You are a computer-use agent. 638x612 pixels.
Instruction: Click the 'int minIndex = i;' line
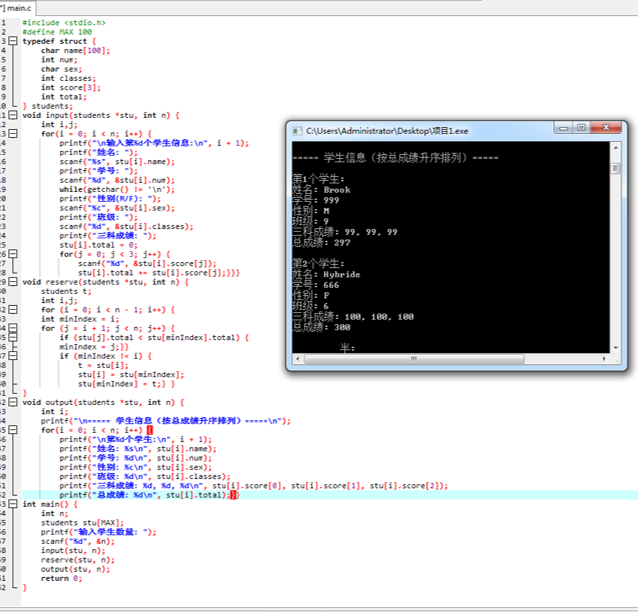pyautogui.click(x=80, y=319)
